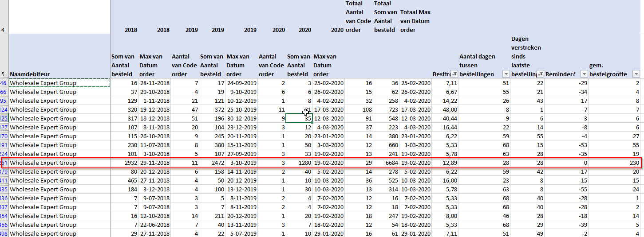The width and height of the screenshot is (644, 237).
Task: Open the gem. bestelgrootte filter dropdown
Action: (x=636, y=74)
